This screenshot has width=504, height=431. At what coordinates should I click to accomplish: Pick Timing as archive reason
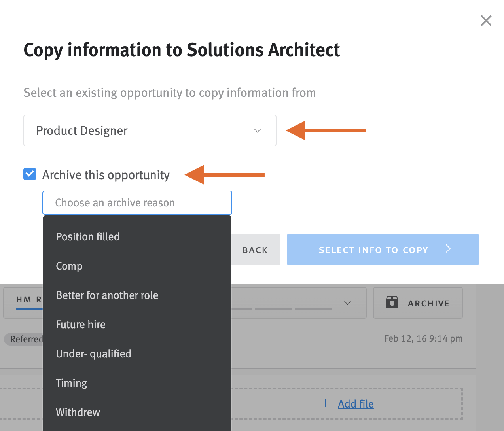click(x=137, y=383)
